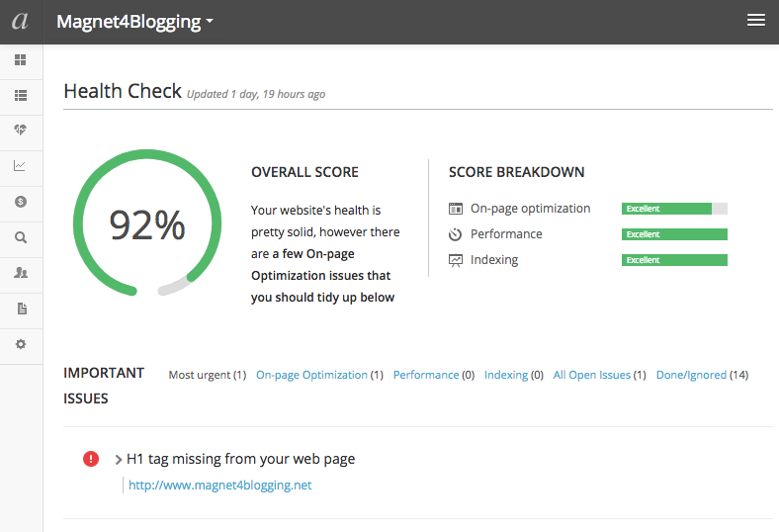Screen dimensions: 779x532
Task: Click the IMPORTANT ISSUES heading
Action: 104,386
